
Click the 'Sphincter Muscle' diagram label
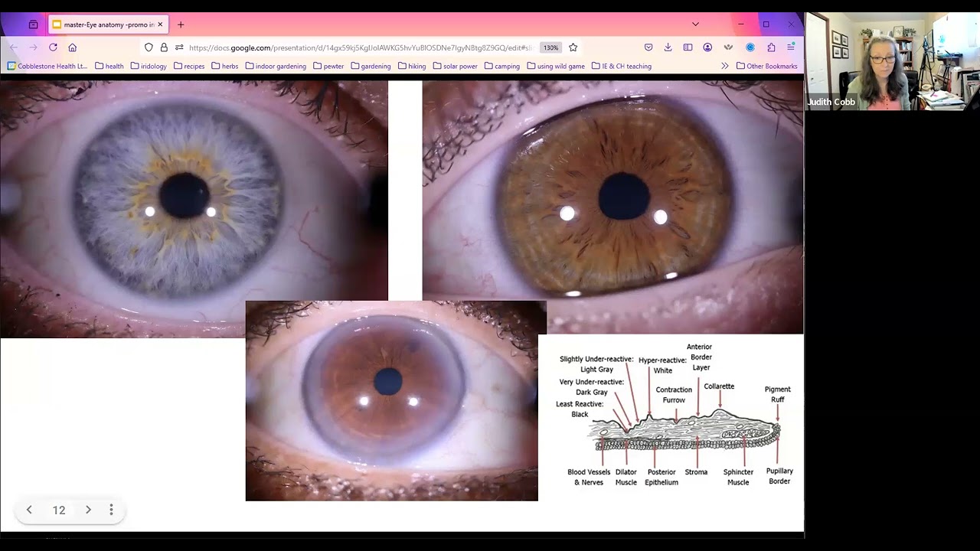738,477
